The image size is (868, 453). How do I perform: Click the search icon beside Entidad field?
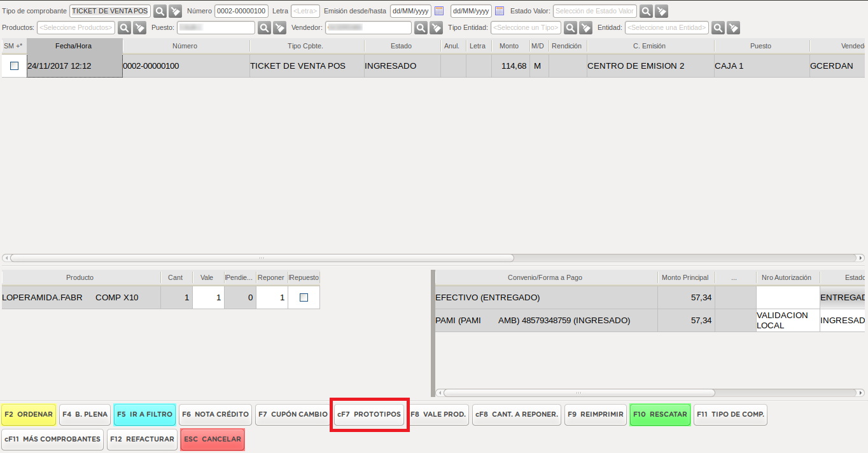tap(718, 28)
